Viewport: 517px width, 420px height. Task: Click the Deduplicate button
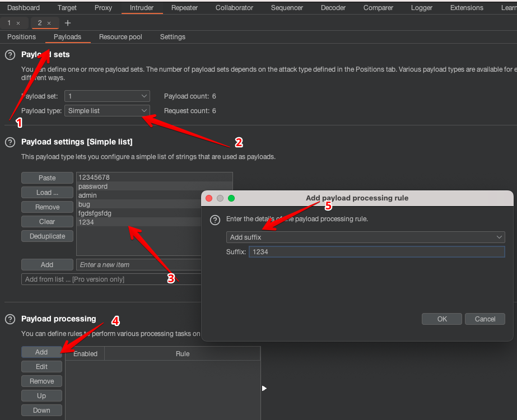coord(47,236)
